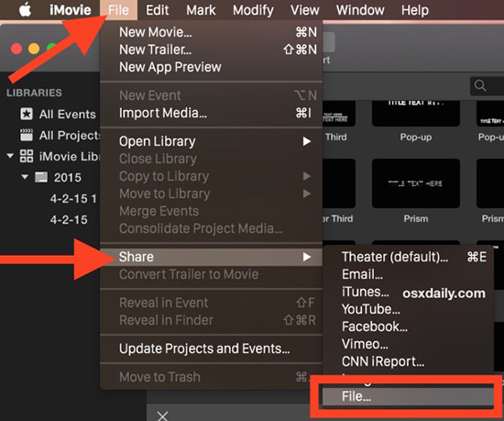This screenshot has height=421, width=504.
Task: Choose Import Media… from the menu
Action: (212, 113)
